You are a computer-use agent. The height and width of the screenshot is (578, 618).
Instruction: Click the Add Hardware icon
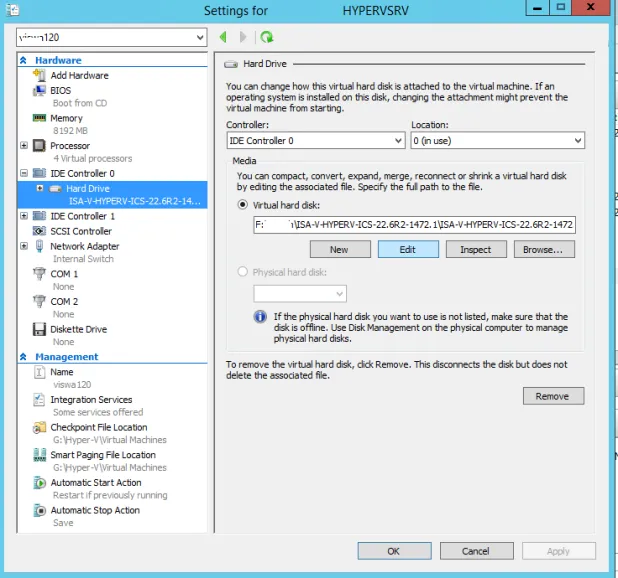(x=39, y=75)
